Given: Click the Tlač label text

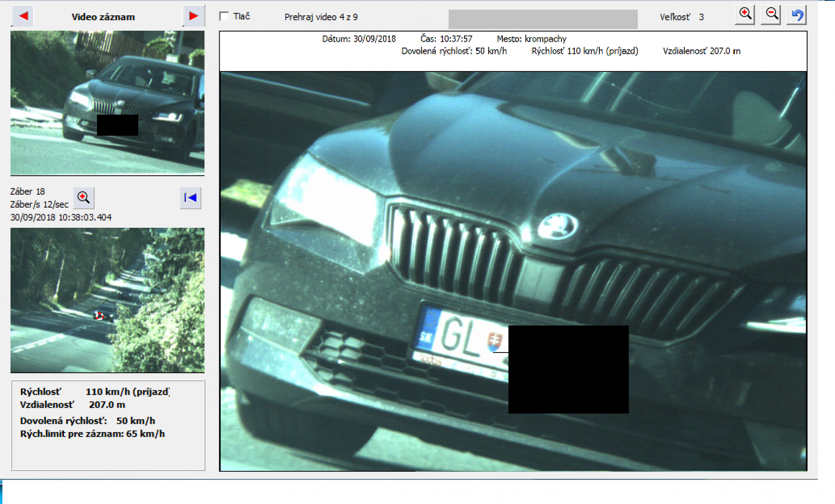Looking at the screenshot, I should pyautogui.click(x=241, y=16).
